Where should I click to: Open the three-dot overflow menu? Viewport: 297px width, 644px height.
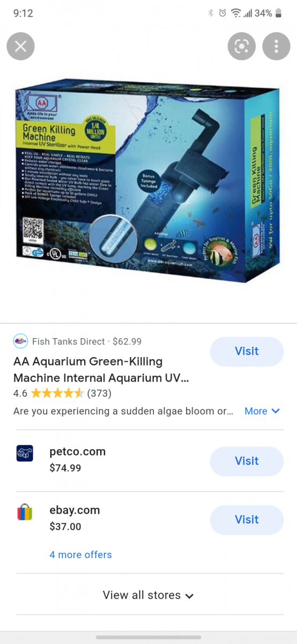(276, 46)
